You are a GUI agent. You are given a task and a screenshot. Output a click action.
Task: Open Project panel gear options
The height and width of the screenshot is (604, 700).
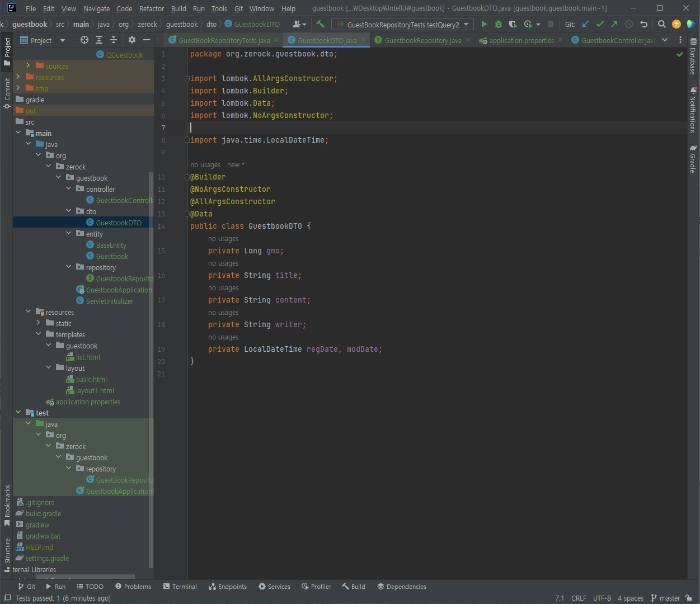point(132,40)
